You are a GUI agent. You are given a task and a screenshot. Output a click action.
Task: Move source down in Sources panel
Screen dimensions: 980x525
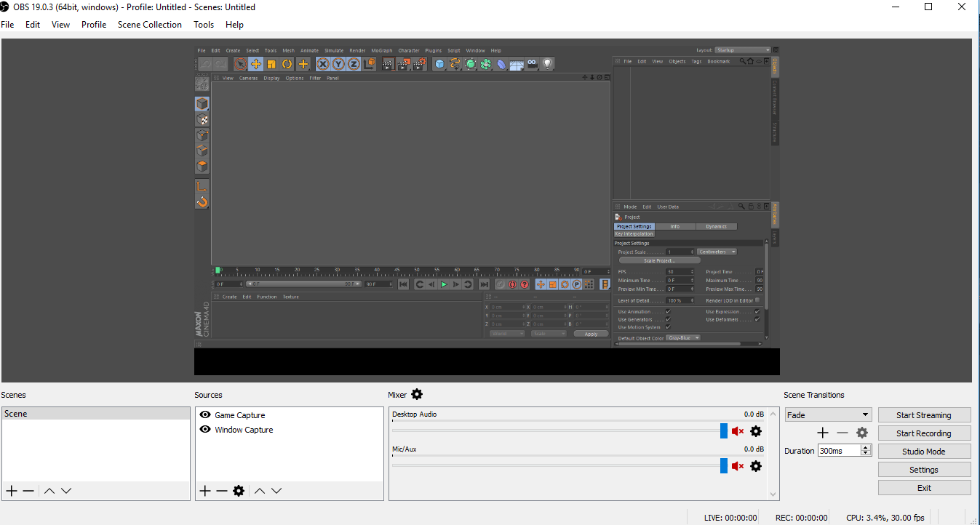(x=276, y=491)
